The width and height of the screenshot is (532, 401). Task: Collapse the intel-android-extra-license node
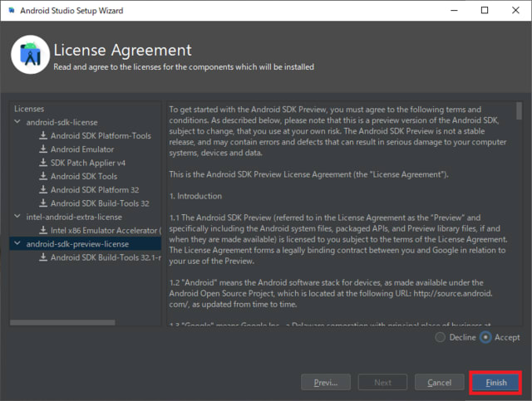(x=17, y=217)
